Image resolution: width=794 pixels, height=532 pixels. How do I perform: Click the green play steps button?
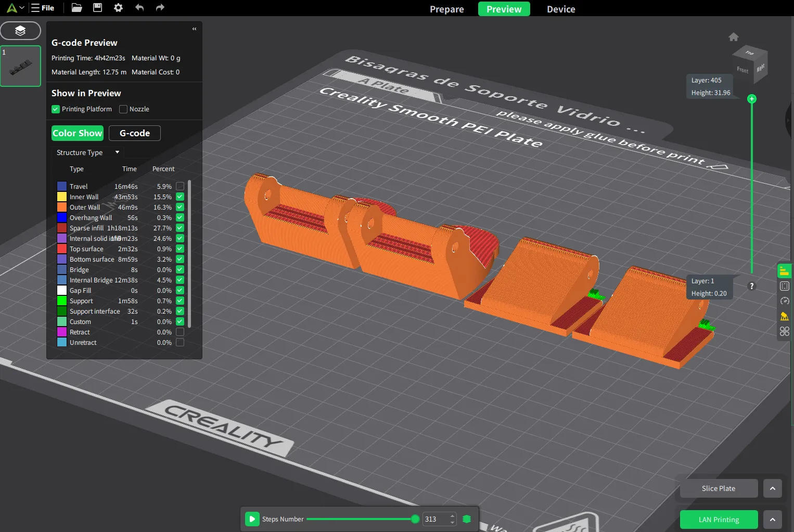pyautogui.click(x=252, y=519)
